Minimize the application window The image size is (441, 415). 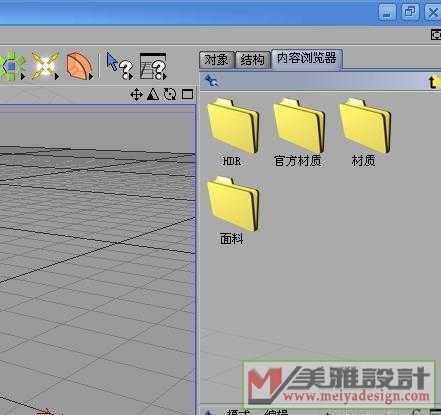[387, 13]
